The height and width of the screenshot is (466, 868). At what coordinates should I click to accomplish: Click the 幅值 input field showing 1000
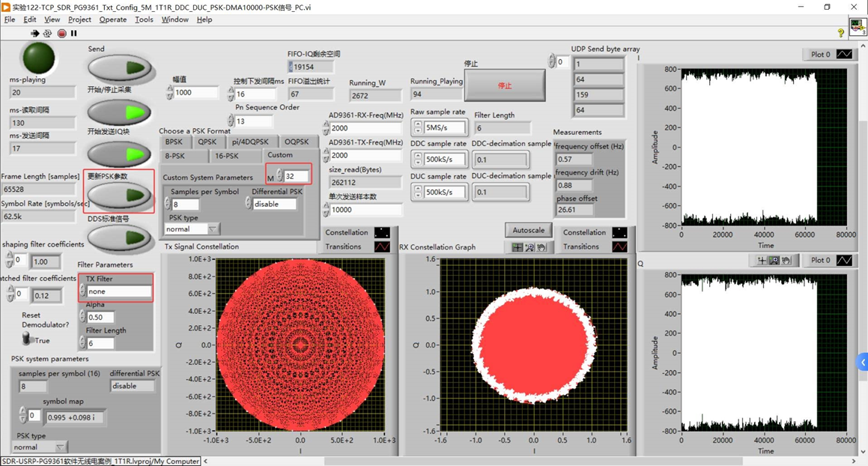click(x=196, y=93)
